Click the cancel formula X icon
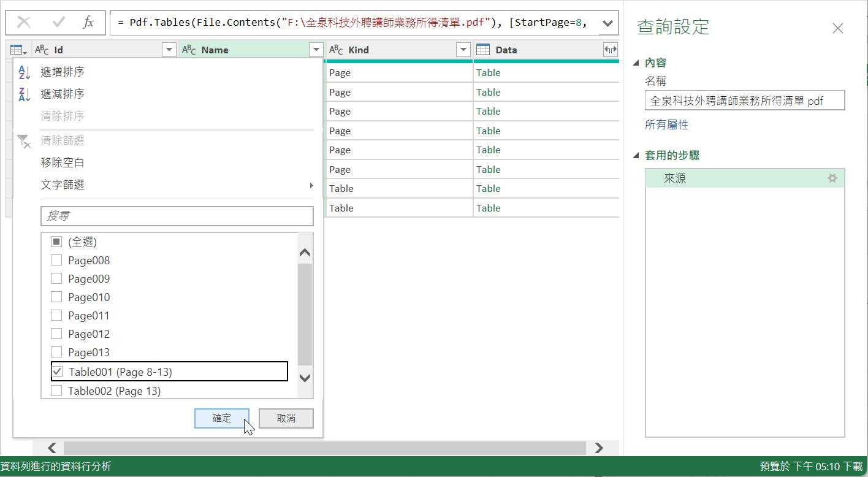Screen dimensions: 868x477 click(24, 23)
